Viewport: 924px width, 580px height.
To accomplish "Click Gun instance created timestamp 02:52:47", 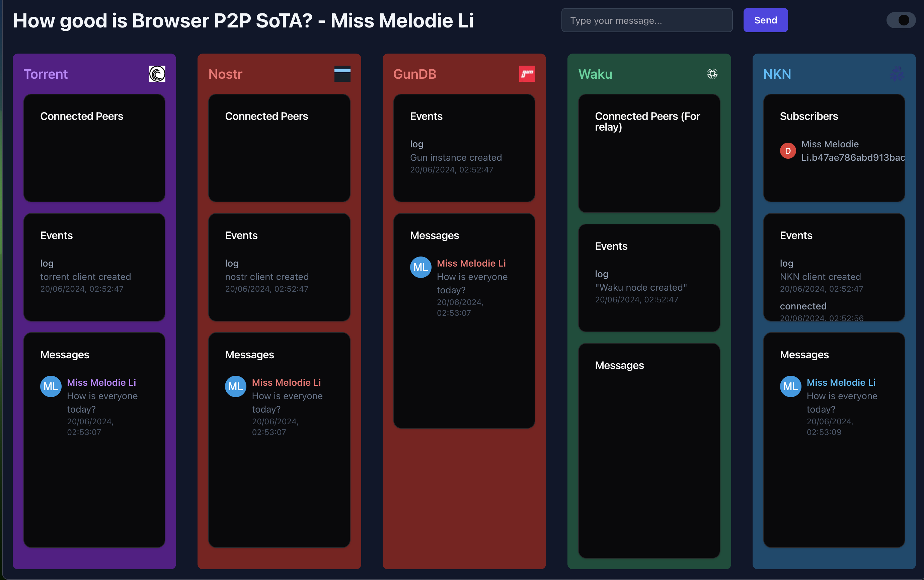I will (x=452, y=169).
